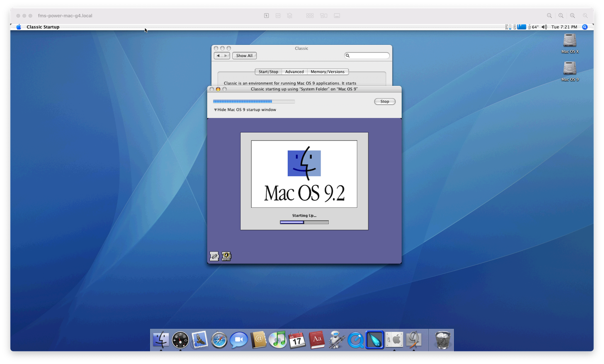The width and height of the screenshot is (604, 364).
Task: Open Dashboard from the Dock
Action: [x=180, y=340]
